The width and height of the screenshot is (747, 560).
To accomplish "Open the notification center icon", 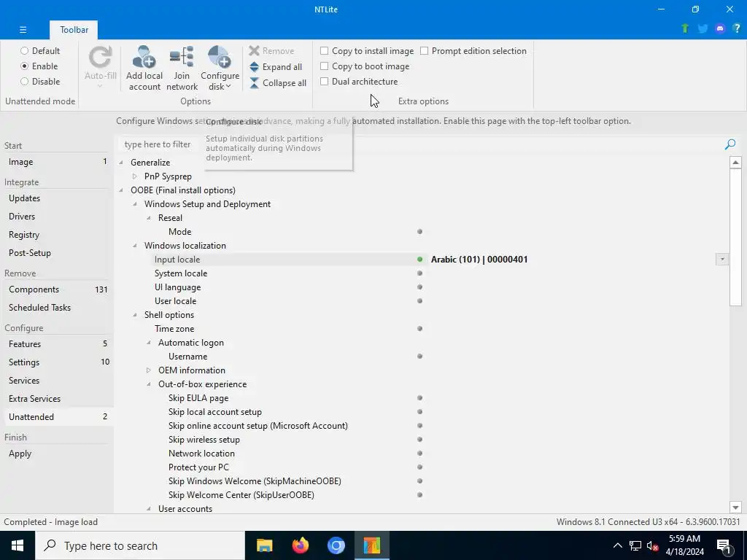I will 723,545.
